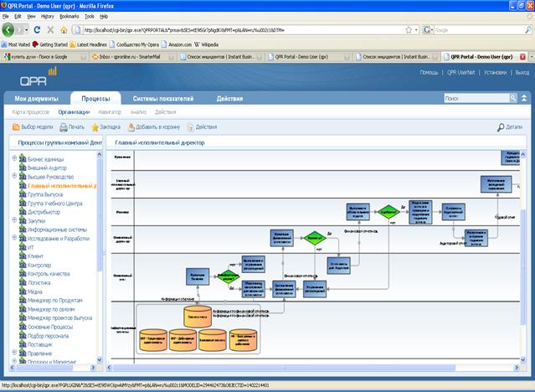Select Информационные системы tree item
Viewport: 535px width, 392px height.
click(x=57, y=230)
